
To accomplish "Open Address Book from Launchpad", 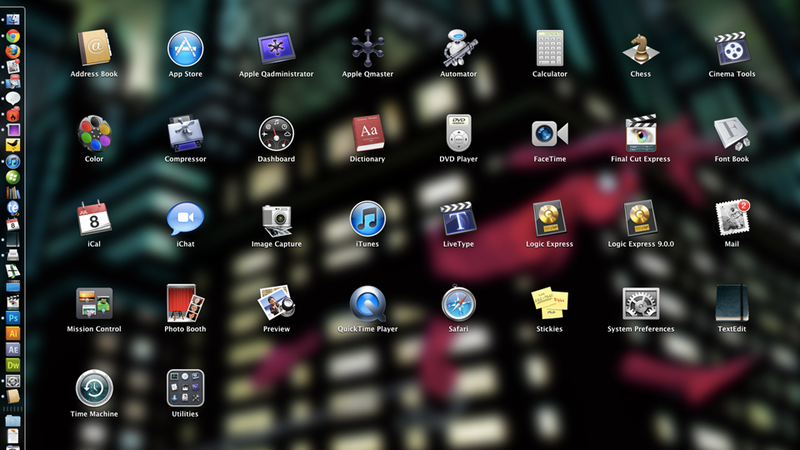I will pyautogui.click(x=94, y=48).
